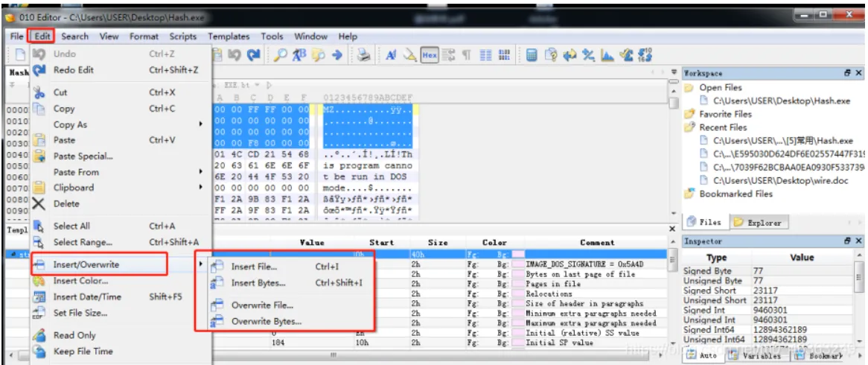Click the Comment column header in template results
The width and height of the screenshot is (868, 365).
coord(597,243)
